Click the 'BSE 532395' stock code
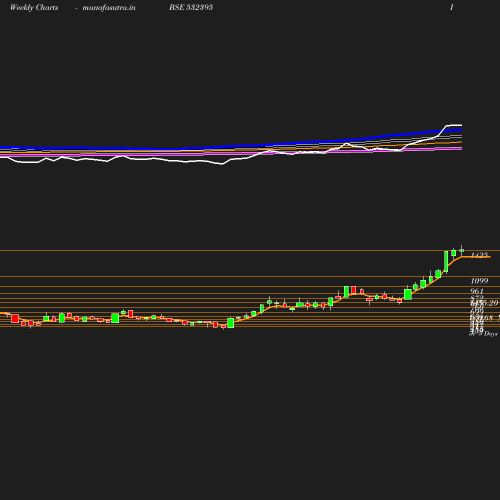The width and height of the screenshot is (500, 500). coord(191,7)
